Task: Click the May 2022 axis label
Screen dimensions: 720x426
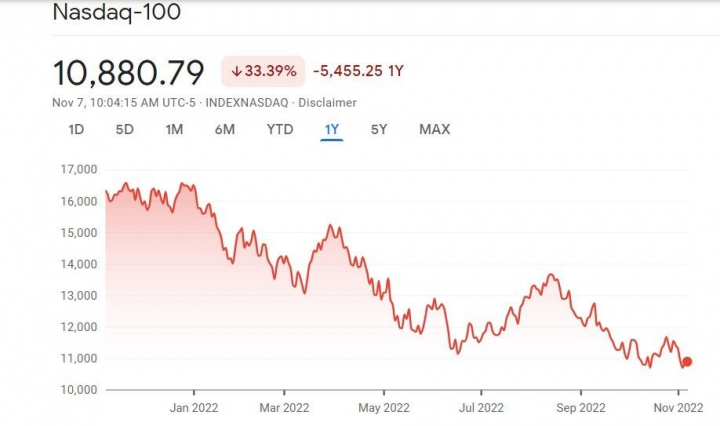Action: (x=383, y=407)
